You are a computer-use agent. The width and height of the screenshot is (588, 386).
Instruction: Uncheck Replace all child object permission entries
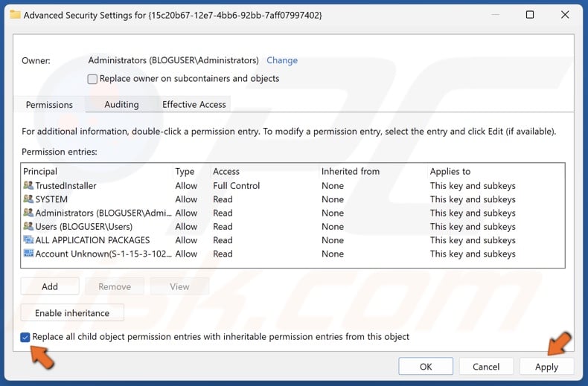pyautogui.click(x=25, y=337)
